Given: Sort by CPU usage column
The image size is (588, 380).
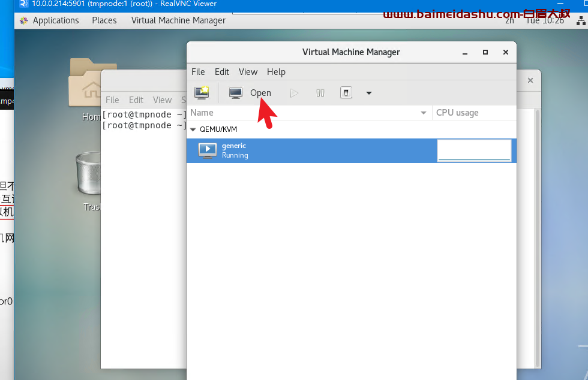Looking at the screenshot, I should tap(475, 113).
